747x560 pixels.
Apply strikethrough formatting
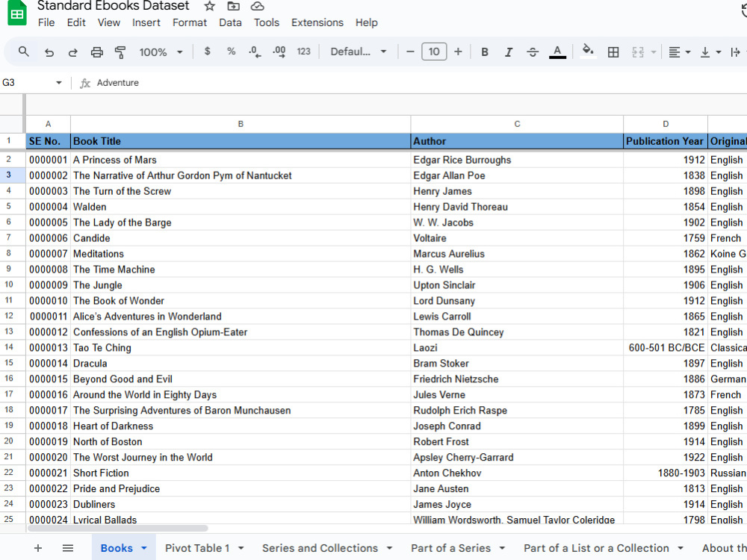(532, 52)
